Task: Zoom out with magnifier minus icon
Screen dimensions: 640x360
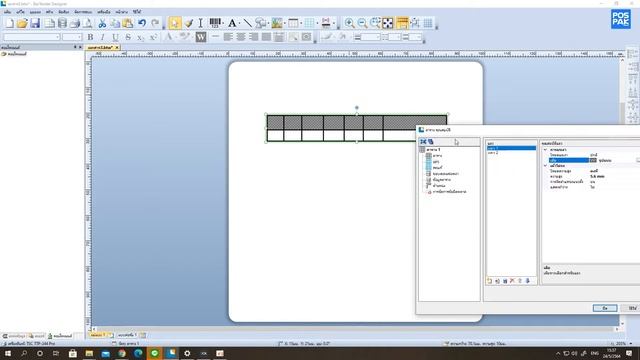Action: tap(362, 23)
